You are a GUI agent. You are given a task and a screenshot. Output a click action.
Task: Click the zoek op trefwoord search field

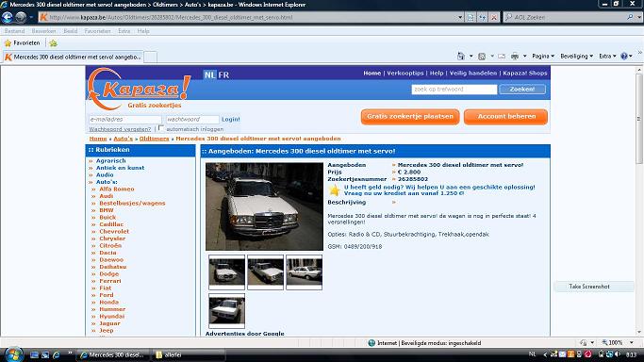[454, 89]
